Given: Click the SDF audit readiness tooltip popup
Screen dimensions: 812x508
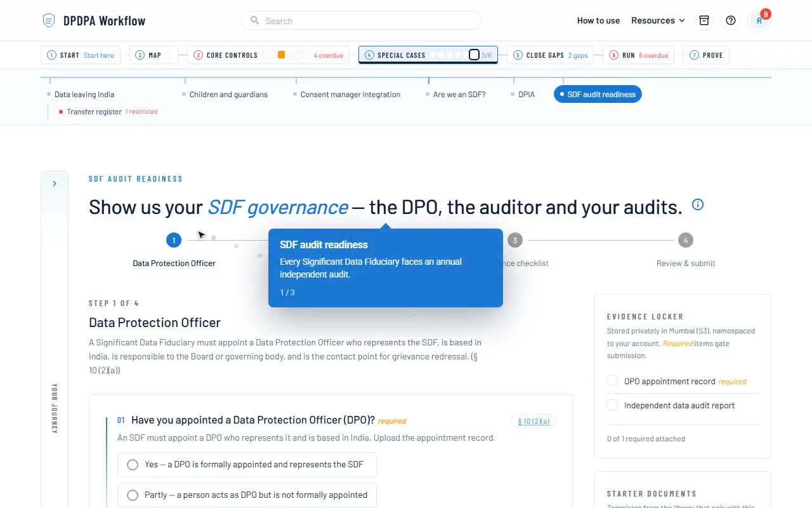Looking at the screenshot, I should tap(386, 268).
